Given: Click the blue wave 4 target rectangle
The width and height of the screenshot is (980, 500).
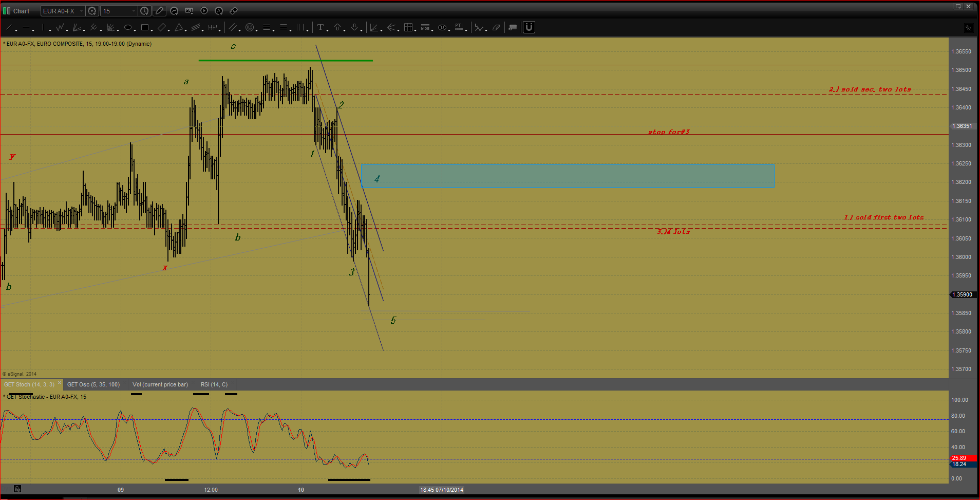Looking at the screenshot, I should point(567,176).
